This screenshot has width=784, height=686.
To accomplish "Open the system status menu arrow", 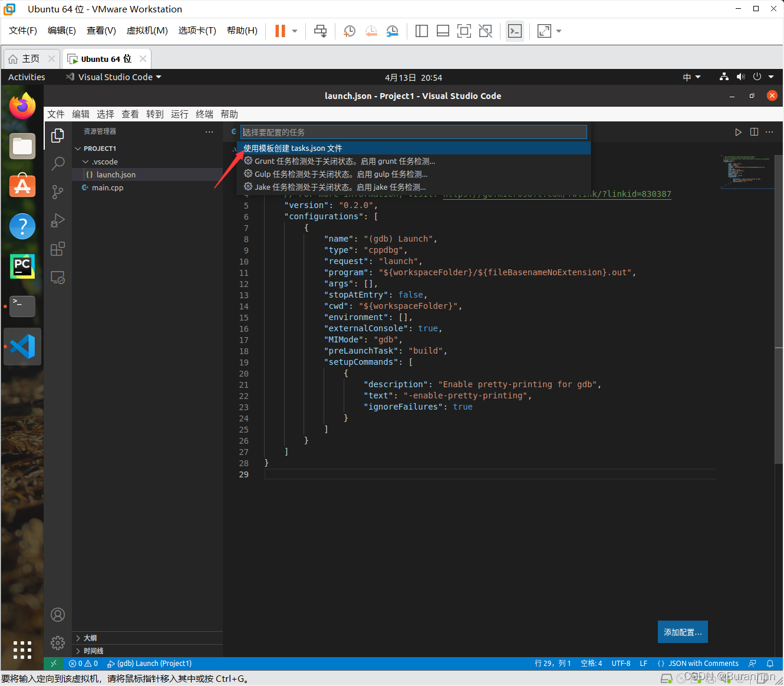I will coord(771,77).
